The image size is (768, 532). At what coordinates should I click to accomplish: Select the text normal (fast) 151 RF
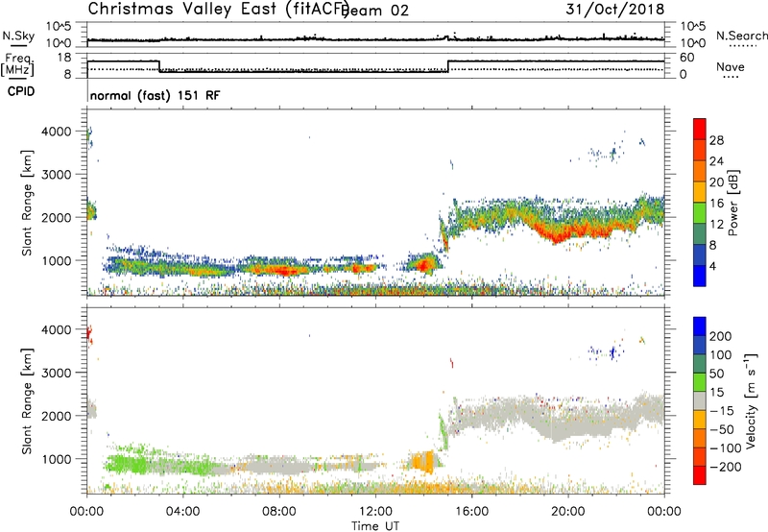click(x=155, y=95)
